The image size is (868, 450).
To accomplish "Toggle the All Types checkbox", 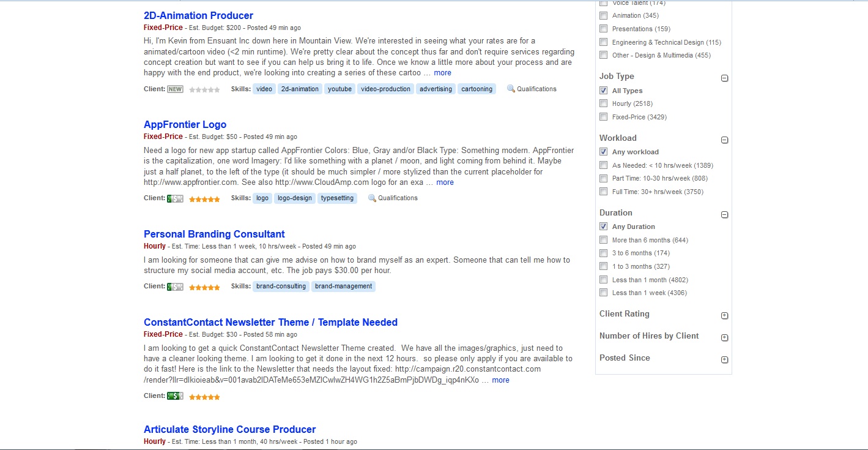I will pos(604,91).
